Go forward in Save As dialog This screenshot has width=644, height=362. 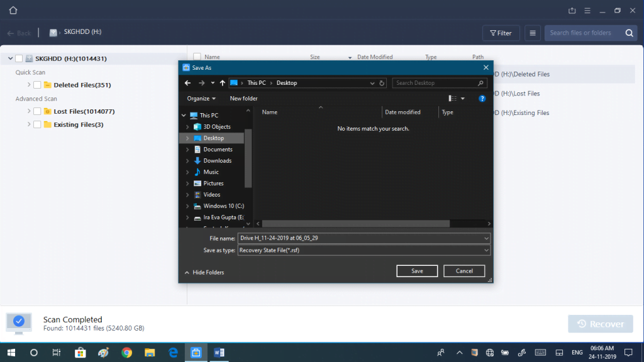point(201,83)
